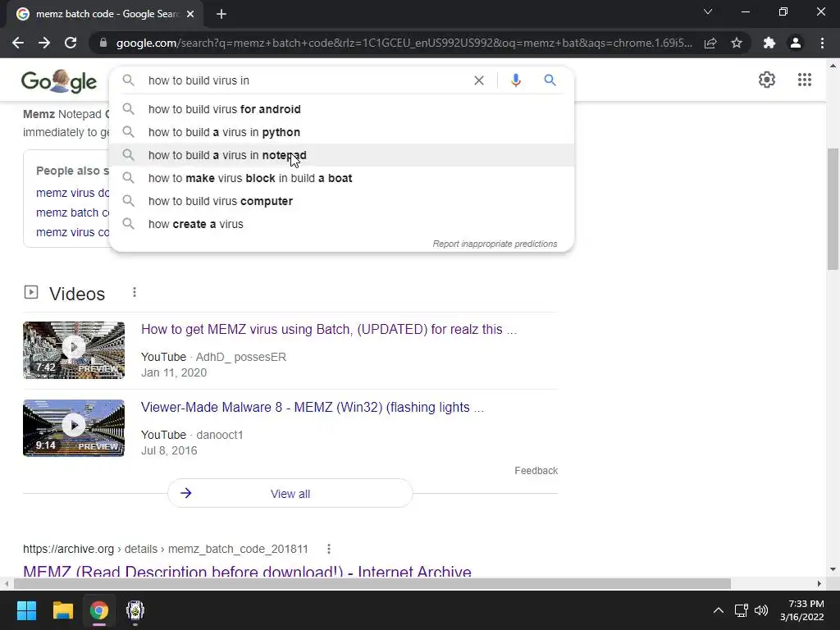The height and width of the screenshot is (630, 840).
Task: Open Google quick settings gear
Action: (767, 80)
